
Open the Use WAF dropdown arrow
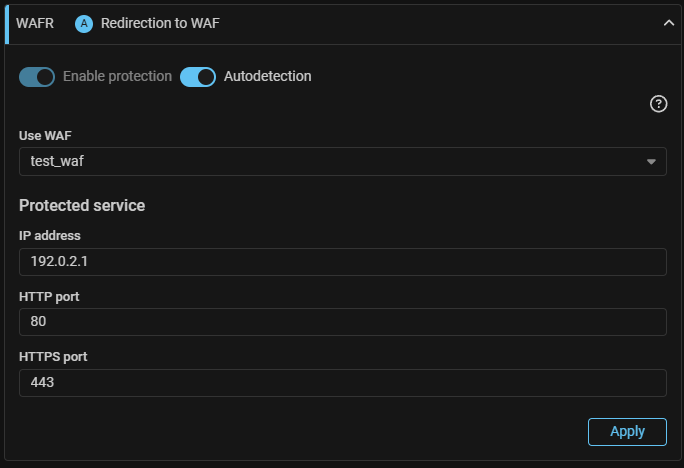click(651, 162)
